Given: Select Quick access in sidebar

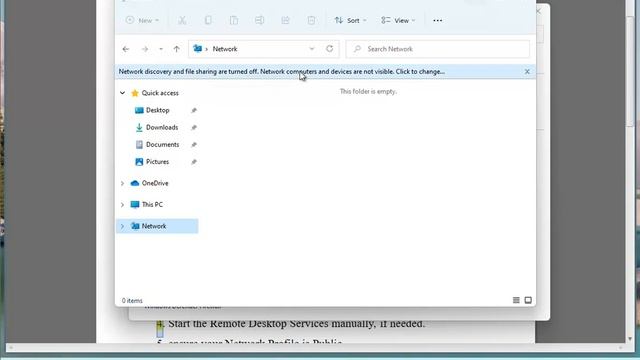Looking at the screenshot, I should click(x=160, y=93).
